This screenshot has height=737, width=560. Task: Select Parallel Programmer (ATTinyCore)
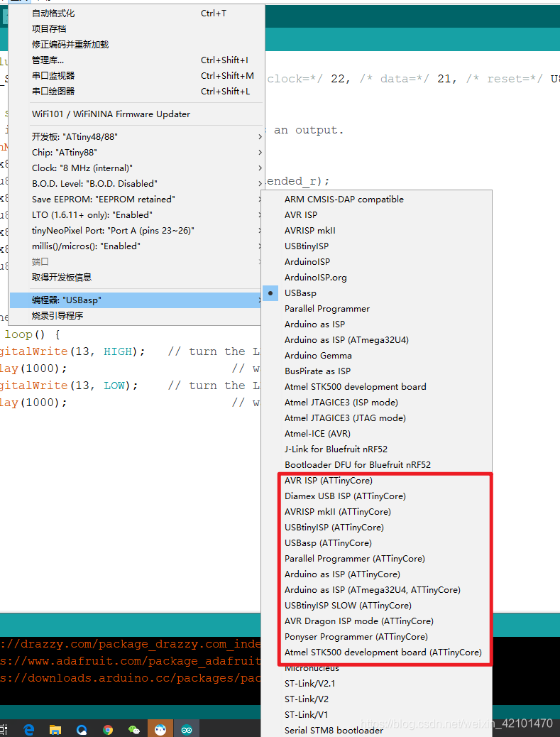tap(378, 558)
